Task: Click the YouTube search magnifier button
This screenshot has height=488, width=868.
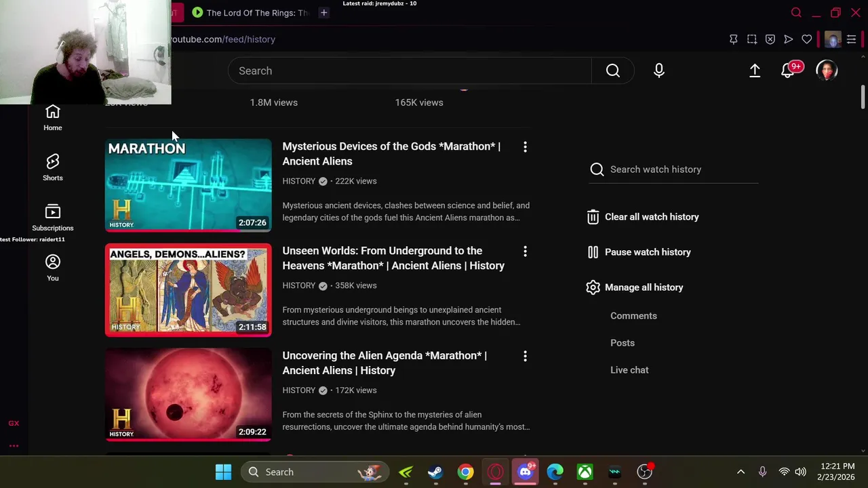Action: click(613, 70)
